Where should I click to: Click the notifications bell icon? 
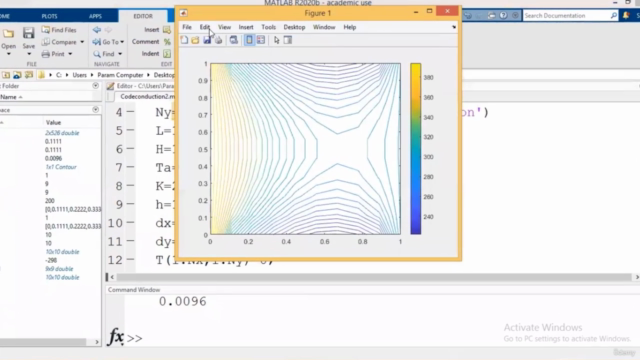click(x=626, y=16)
